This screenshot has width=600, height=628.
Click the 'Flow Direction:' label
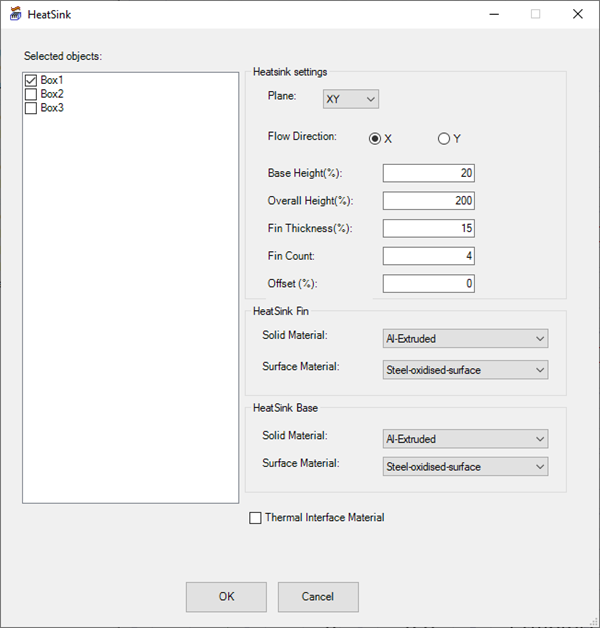tap(302, 136)
